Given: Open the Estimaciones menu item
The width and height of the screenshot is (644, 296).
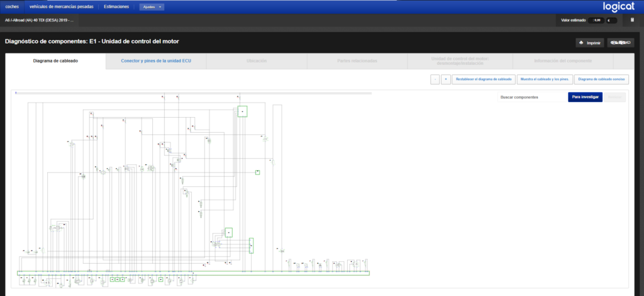Looking at the screenshot, I should (116, 6).
